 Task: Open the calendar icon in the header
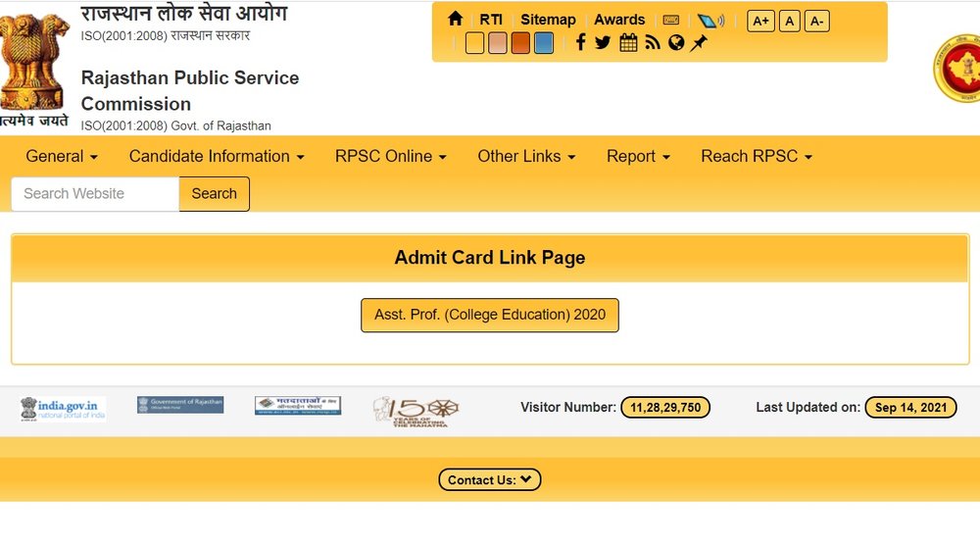(x=628, y=42)
